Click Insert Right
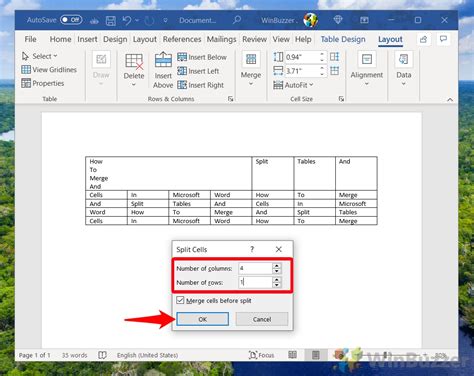The height and width of the screenshot is (376, 474). pyautogui.click(x=200, y=85)
